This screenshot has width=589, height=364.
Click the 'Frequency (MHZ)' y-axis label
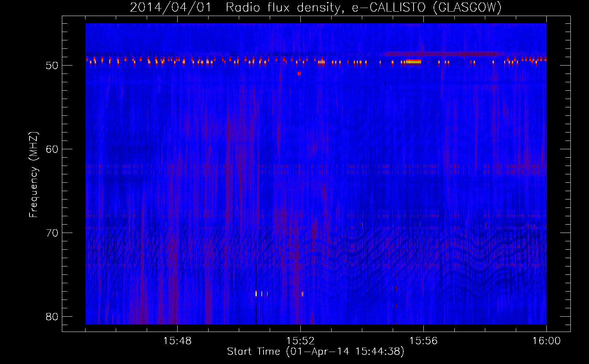[33, 175]
